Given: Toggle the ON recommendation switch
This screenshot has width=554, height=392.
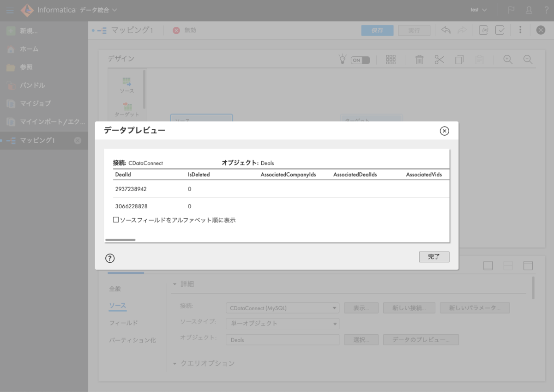Looking at the screenshot, I should 360,60.
